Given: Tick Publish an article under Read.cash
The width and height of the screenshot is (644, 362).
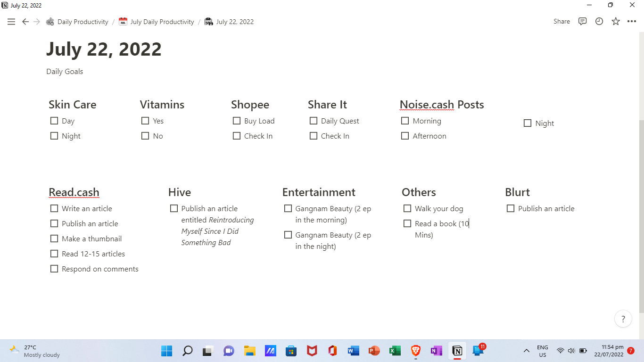Looking at the screenshot, I should coord(54,223).
